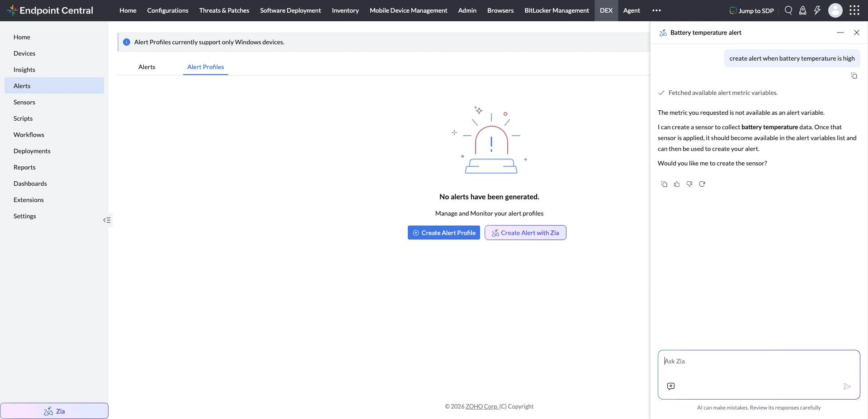Click the Endpoint Central logo
The image size is (868, 419).
pyautogui.click(x=50, y=10)
